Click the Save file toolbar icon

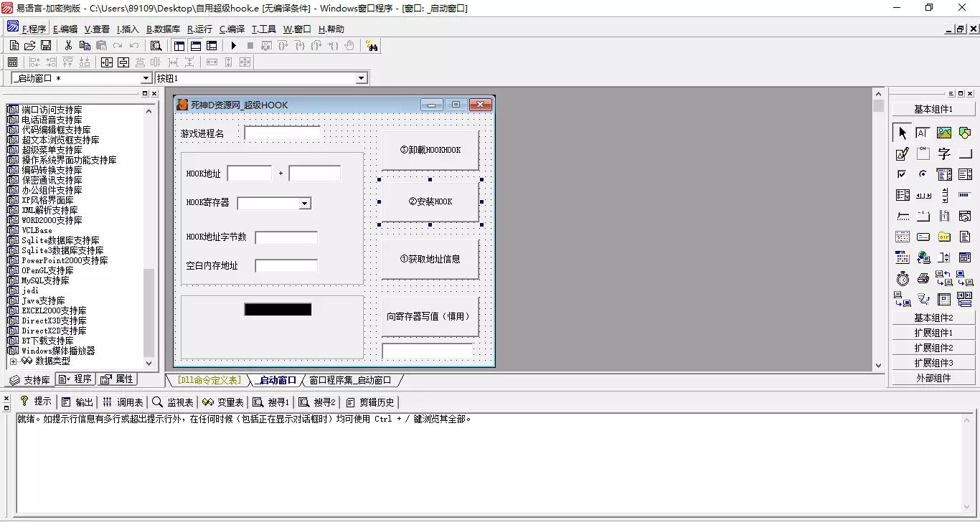tap(46, 46)
